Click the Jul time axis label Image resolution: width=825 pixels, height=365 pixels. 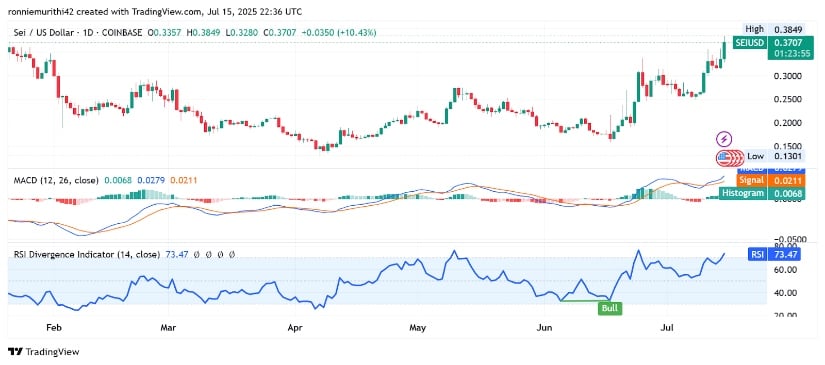coord(667,328)
